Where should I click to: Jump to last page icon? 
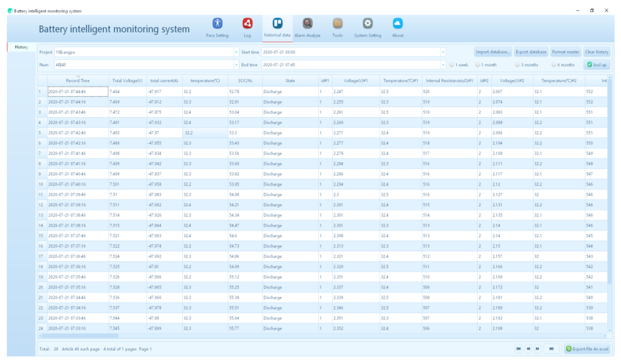551,349
